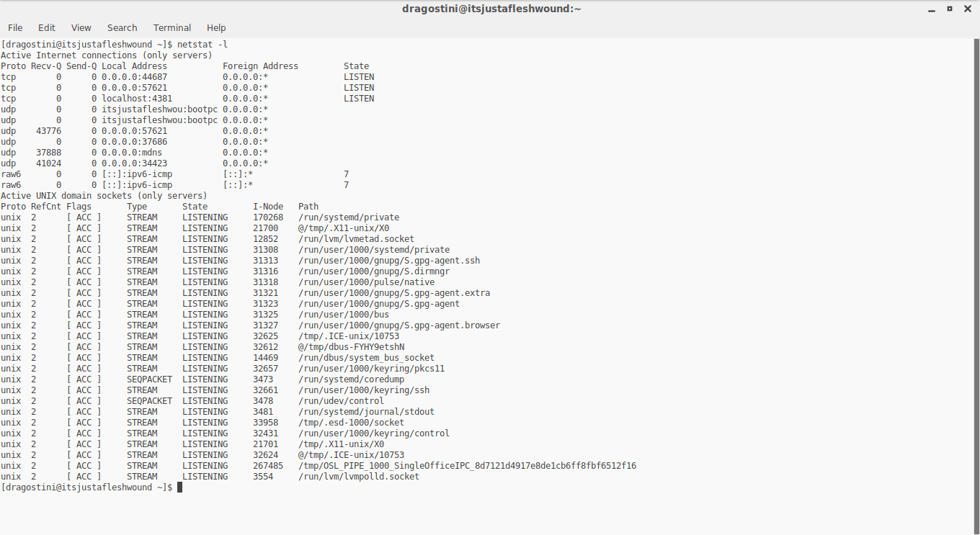Close the terminal window

click(967, 9)
